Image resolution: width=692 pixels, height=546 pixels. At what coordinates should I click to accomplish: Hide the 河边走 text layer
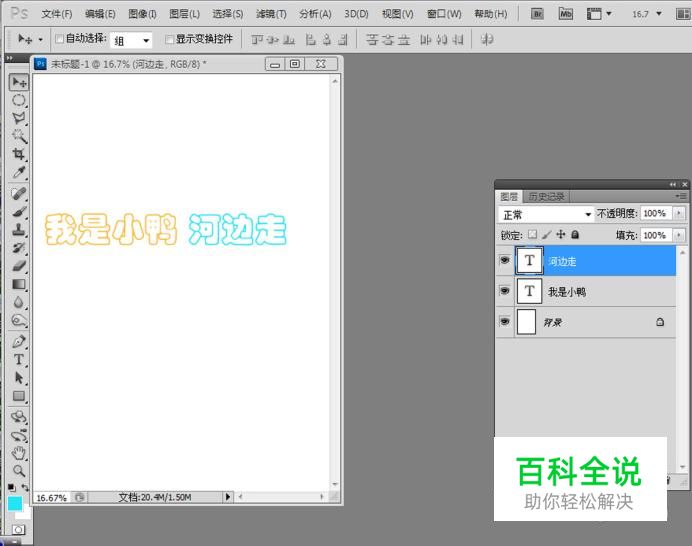coord(505,260)
